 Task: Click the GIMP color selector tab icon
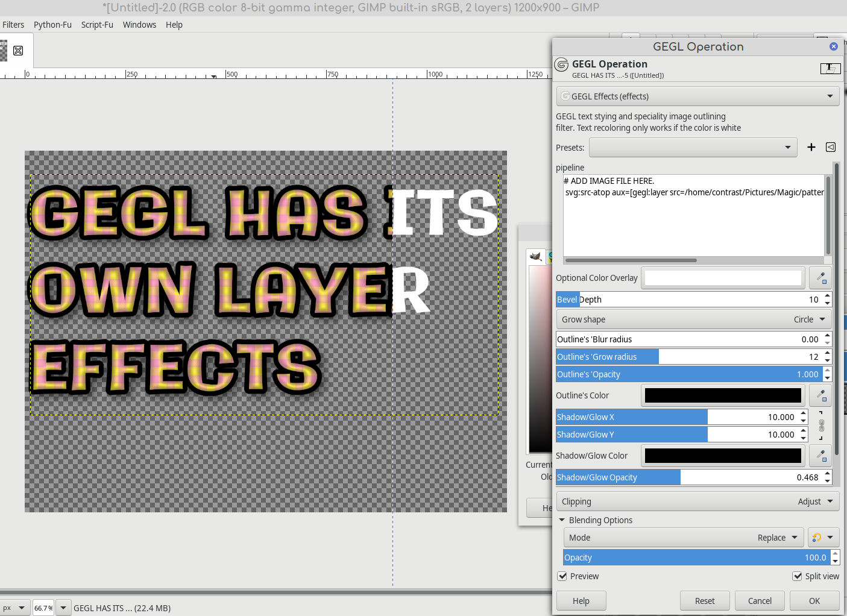535,257
